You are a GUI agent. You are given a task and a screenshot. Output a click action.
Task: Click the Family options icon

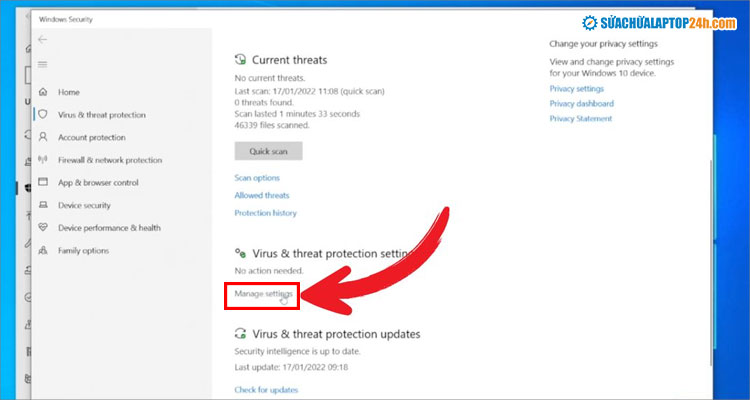click(x=42, y=250)
